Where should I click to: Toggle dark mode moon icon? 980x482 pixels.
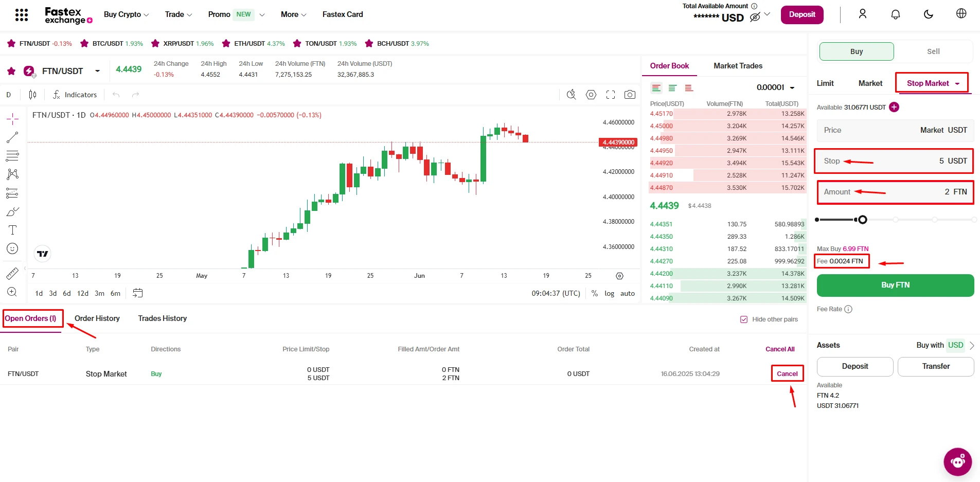[928, 14]
